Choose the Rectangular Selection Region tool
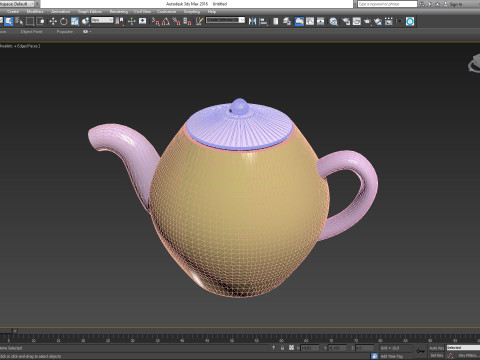The image size is (480, 360). [x=30, y=21]
